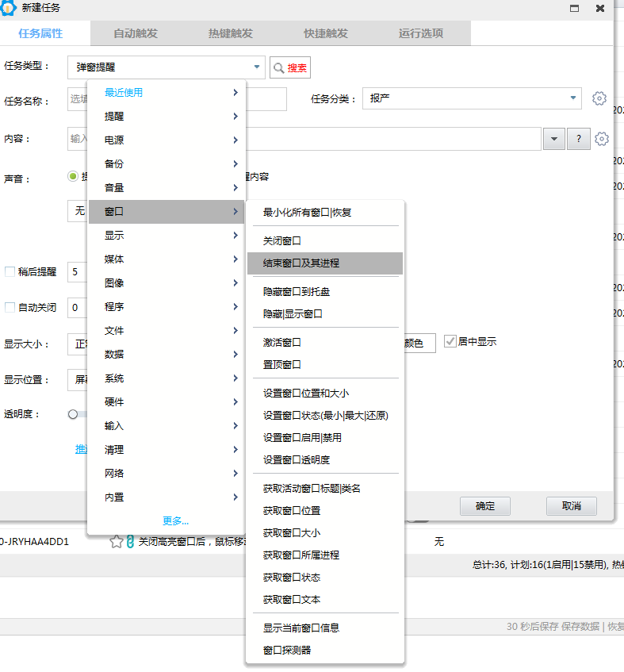
Task: Click the paperclip icon in task row
Action: (x=131, y=542)
